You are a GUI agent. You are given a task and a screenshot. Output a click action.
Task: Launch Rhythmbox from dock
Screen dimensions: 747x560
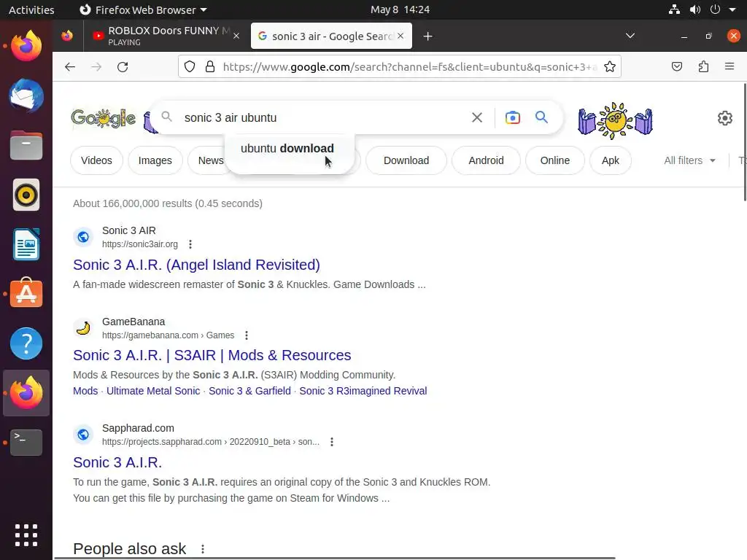[x=26, y=195]
